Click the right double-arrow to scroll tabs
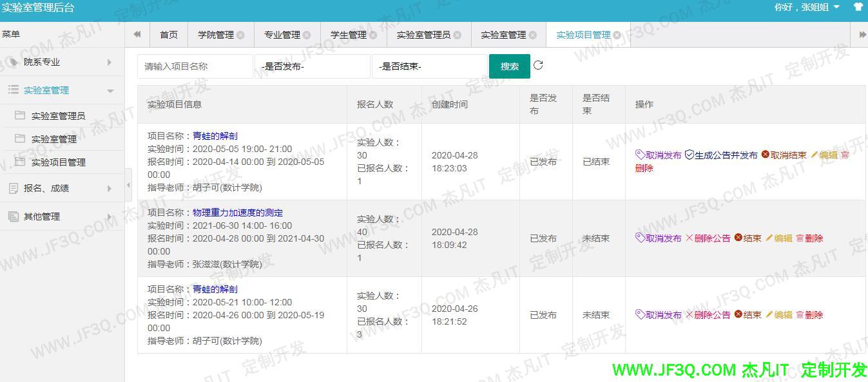868x382 pixels. pyautogui.click(x=862, y=35)
